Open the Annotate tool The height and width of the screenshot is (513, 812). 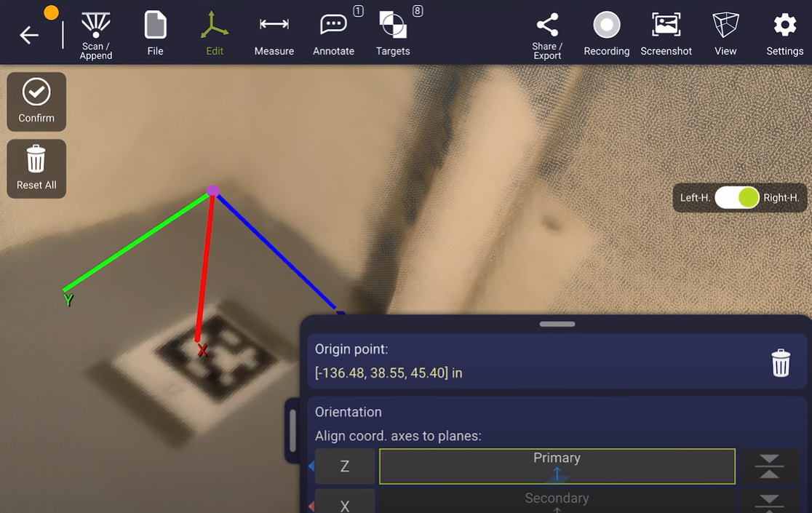(x=333, y=34)
